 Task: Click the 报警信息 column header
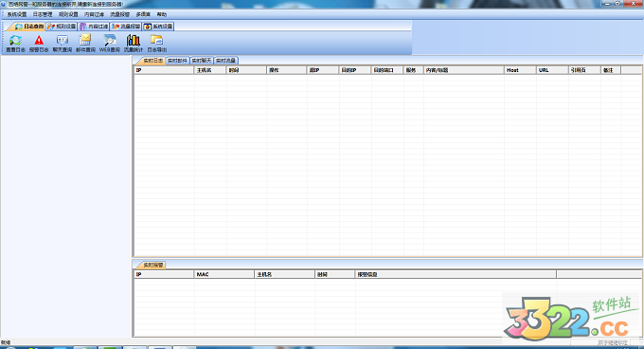tap(456, 274)
